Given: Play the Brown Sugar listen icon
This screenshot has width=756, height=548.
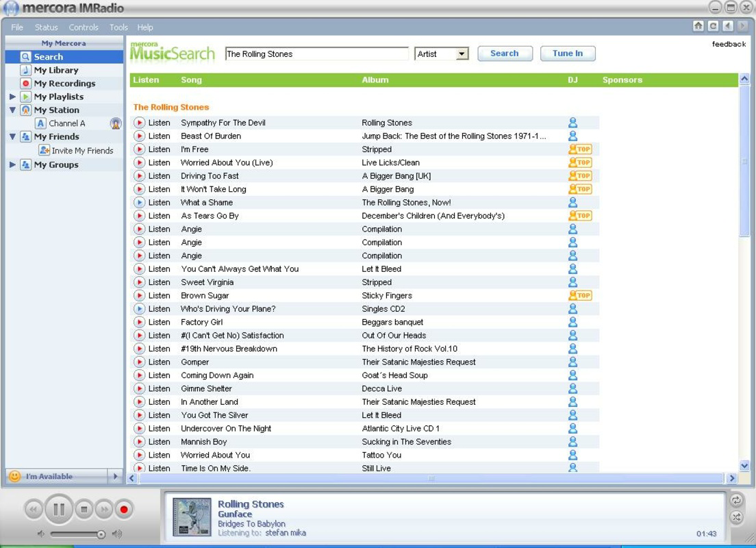Looking at the screenshot, I should pyautogui.click(x=139, y=295).
